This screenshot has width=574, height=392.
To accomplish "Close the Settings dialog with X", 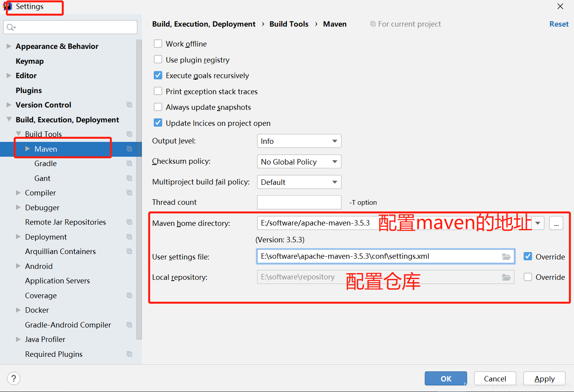I will click(560, 6).
